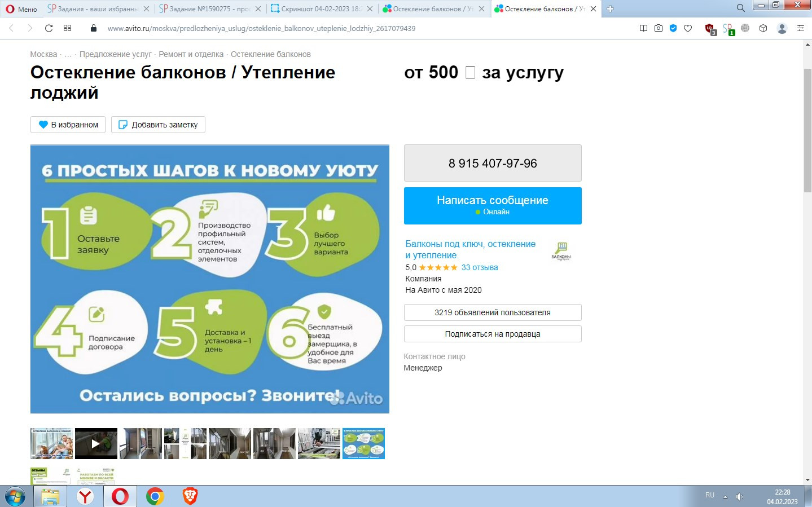The width and height of the screenshot is (812, 507).
Task: Close the Скриншот 04-02-2023 tab
Action: pyautogui.click(x=370, y=9)
